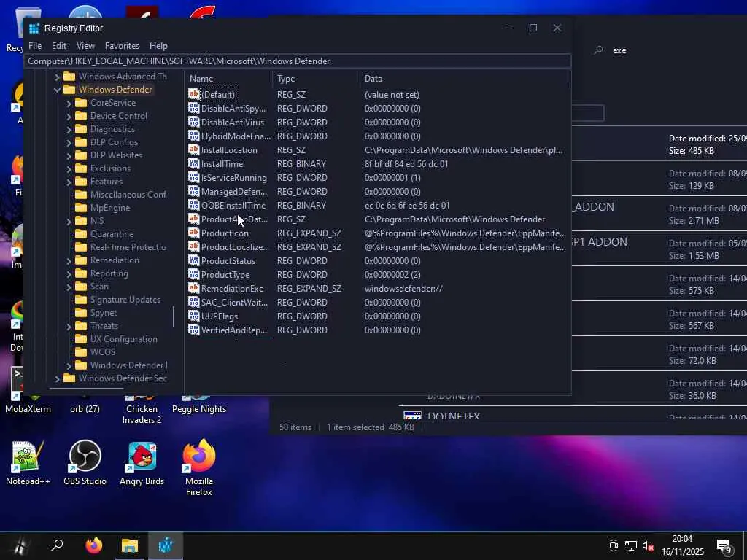
Task: Open Notepad++ desktop shortcut
Action: [x=28, y=462]
